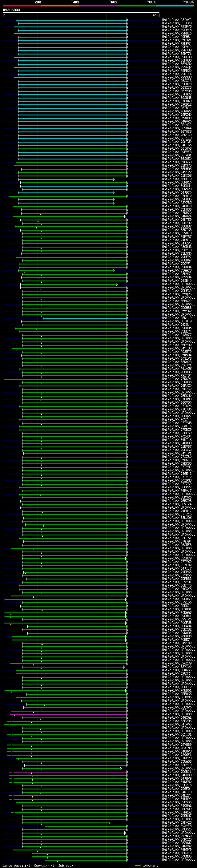Select subject label UniRef100_P05744
Viewport: 197px width, 868px height.
click(177, 419)
